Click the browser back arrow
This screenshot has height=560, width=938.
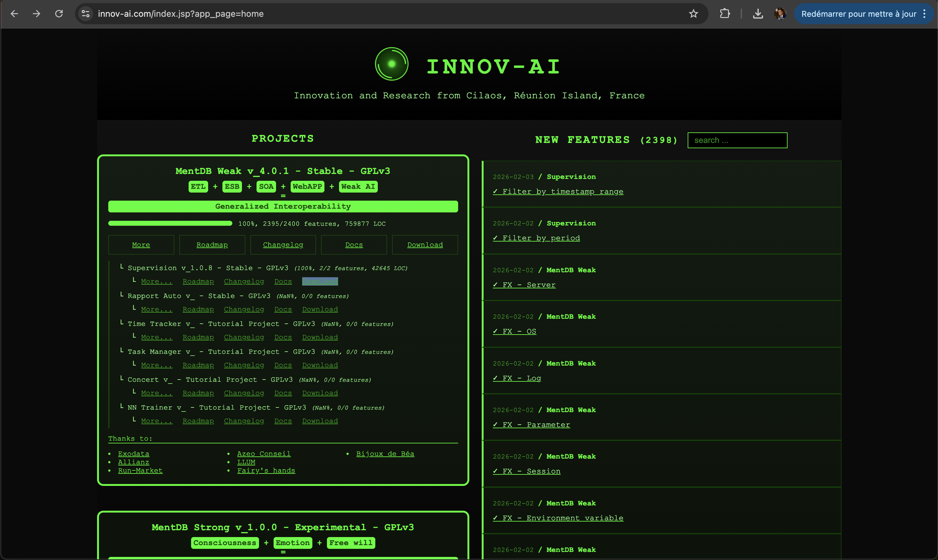point(14,14)
